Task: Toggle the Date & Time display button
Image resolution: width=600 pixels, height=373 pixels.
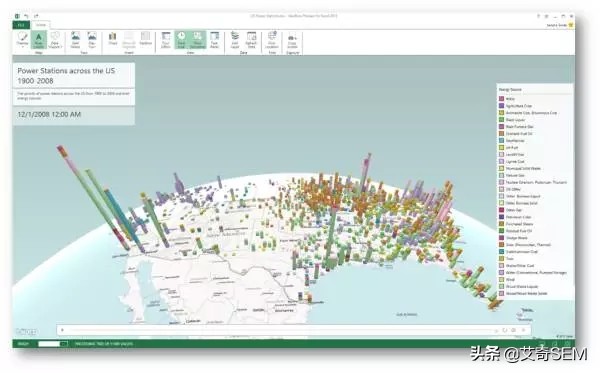Action: pyautogui.click(x=197, y=40)
